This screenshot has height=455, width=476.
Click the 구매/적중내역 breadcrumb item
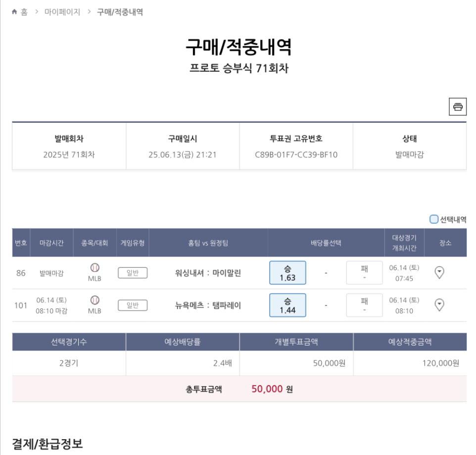click(x=120, y=12)
